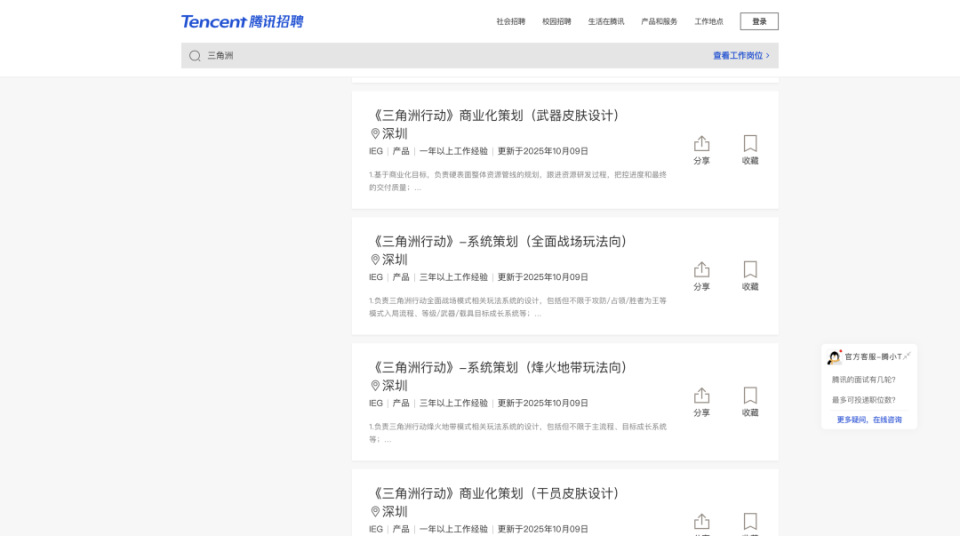Viewport: 960px width, 536px height.
Task: Click update date in 全面战场玩法向 card
Action: tap(542, 277)
